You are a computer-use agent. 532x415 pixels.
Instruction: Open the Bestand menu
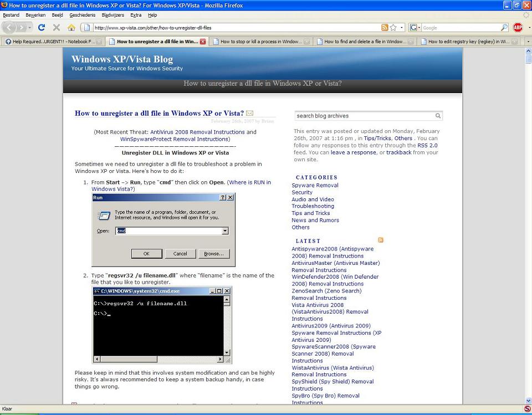tap(11, 15)
